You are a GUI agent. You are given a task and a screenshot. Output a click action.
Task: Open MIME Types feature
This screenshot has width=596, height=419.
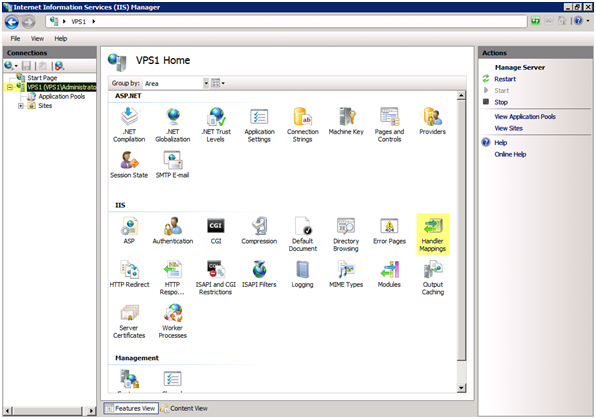tap(346, 274)
